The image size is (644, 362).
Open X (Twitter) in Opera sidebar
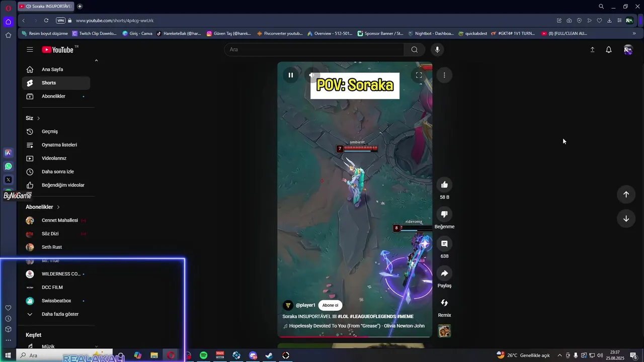tap(8, 180)
